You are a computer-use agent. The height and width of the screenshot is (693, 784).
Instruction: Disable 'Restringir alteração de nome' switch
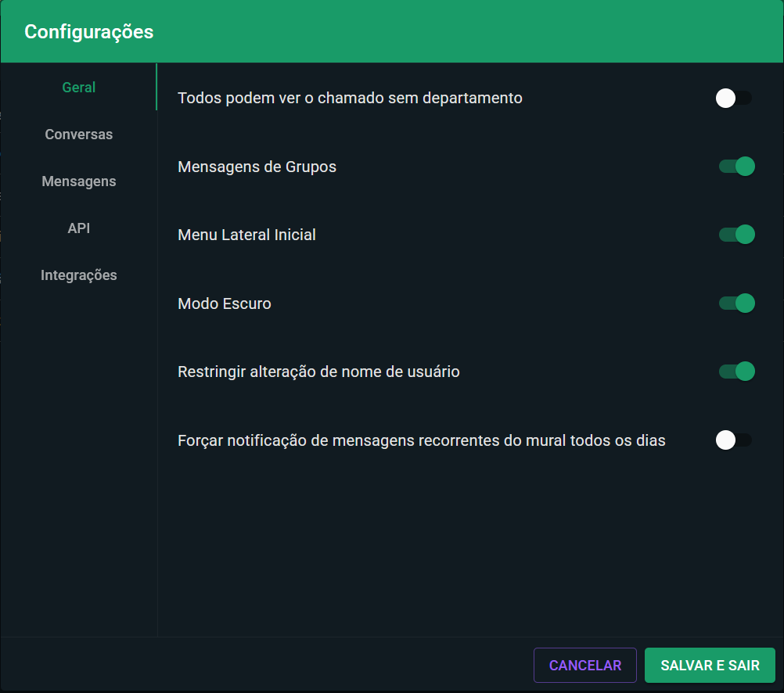(736, 372)
